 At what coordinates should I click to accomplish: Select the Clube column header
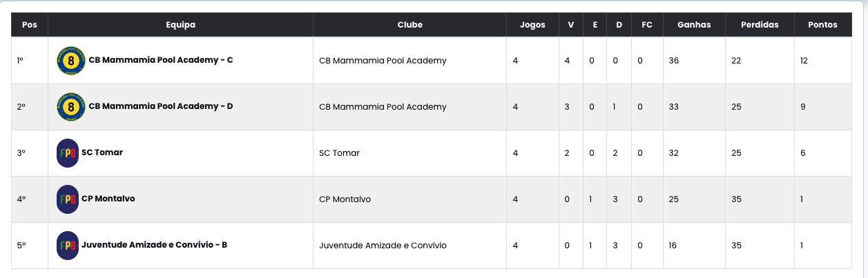(410, 25)
